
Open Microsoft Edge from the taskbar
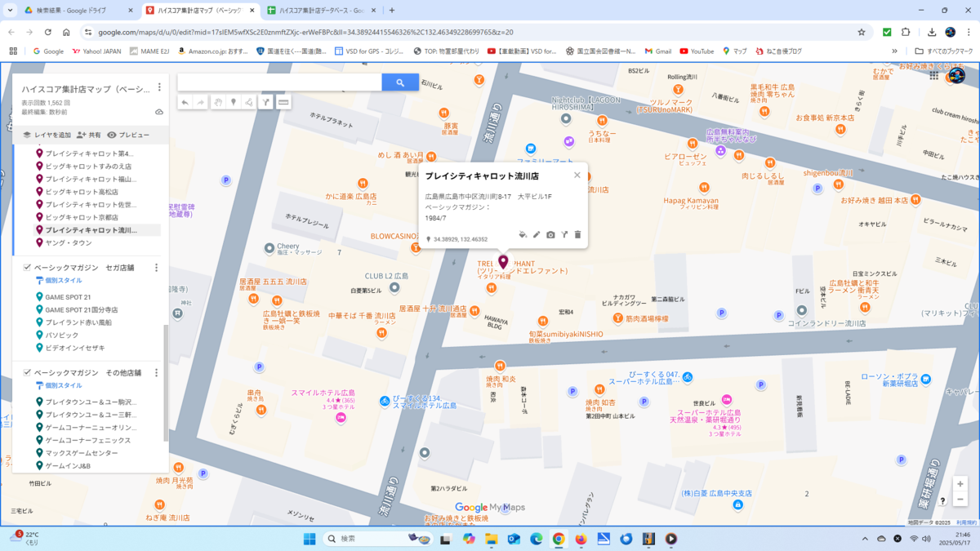(x=536, y=539)
